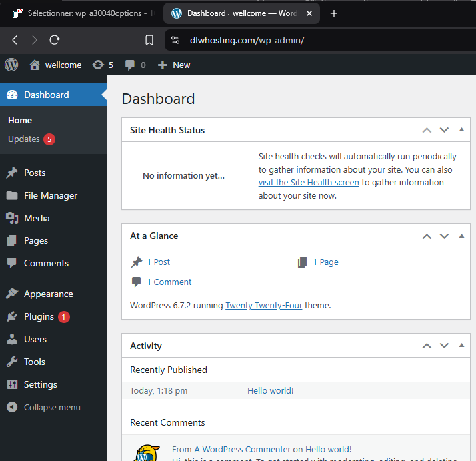Move Activity panel down
The image size is (476, 461).
click(444, 346)
